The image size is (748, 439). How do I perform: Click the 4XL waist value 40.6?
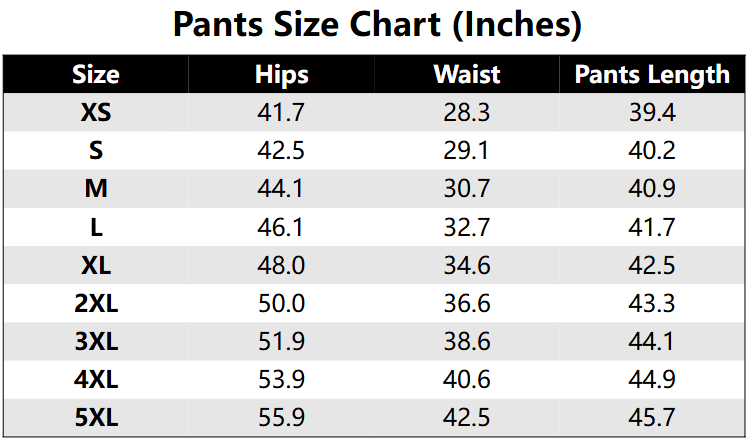coord(467,380)
